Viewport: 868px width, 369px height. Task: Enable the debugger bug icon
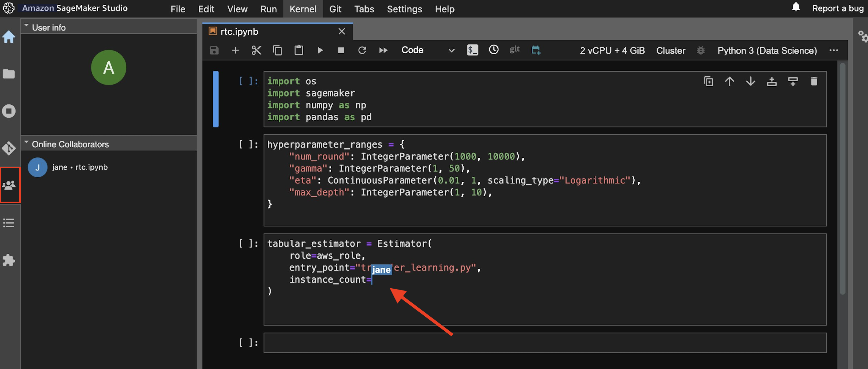coord(700,50)
